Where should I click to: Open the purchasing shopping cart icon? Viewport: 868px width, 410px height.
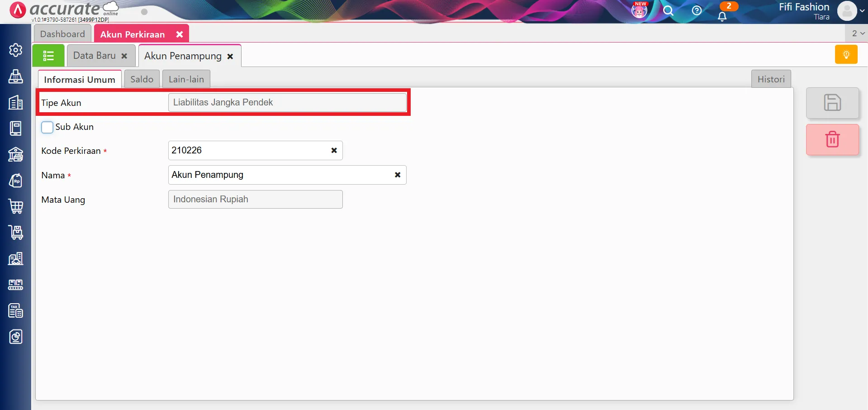tap(16, 207)
